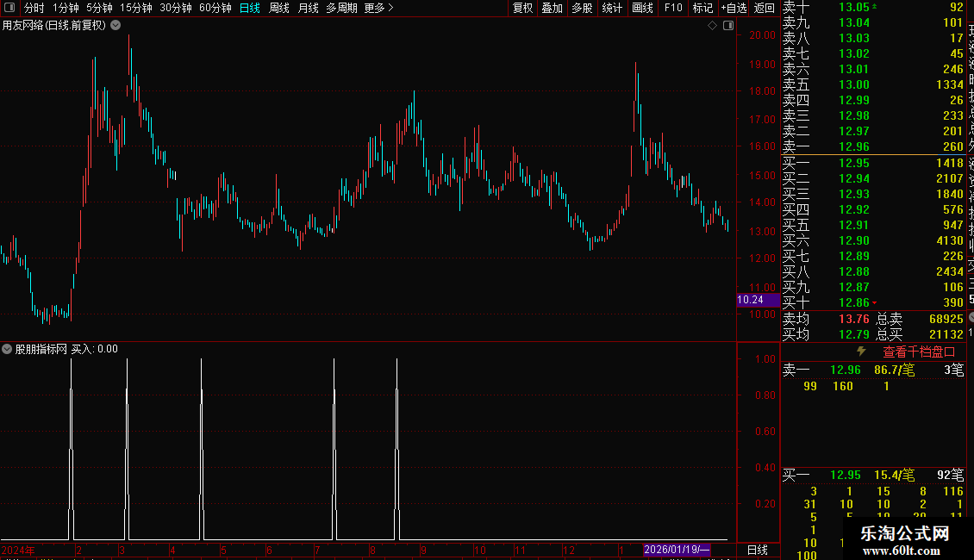Switch to 分时 intraday view

click(x=34, y=8)
